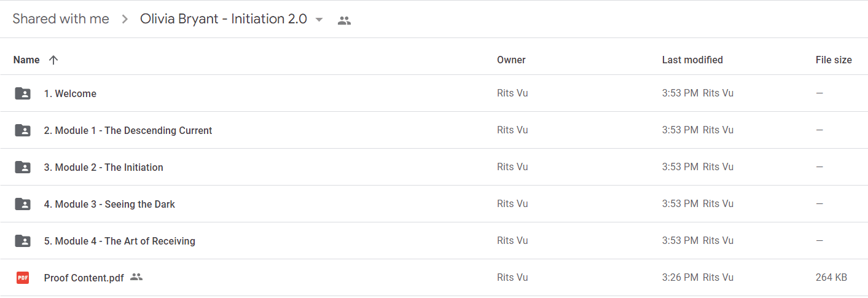The width and height of the screenshot is (868, 298).
Task: Open the 3. Module 2 - The Initiation folder name
Action: click(104, 167)
